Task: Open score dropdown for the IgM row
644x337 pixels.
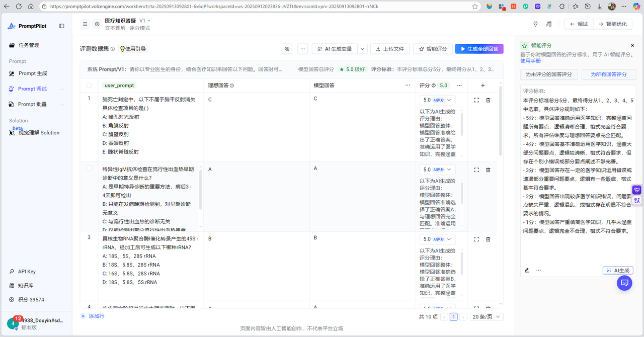Action: coord(437,170)
